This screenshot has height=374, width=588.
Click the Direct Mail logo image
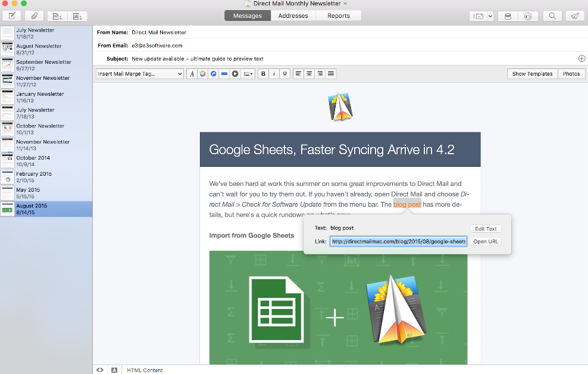(x=340, y=107)
